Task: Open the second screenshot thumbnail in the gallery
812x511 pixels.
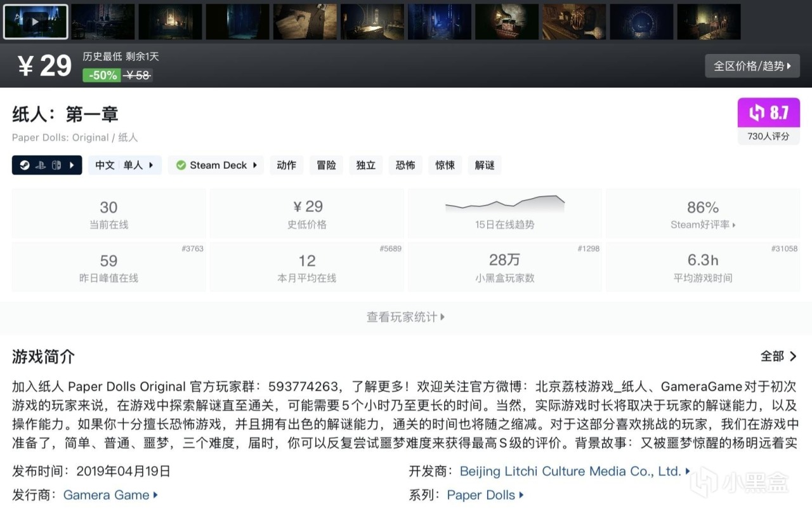Action: (x=103, y=22)
